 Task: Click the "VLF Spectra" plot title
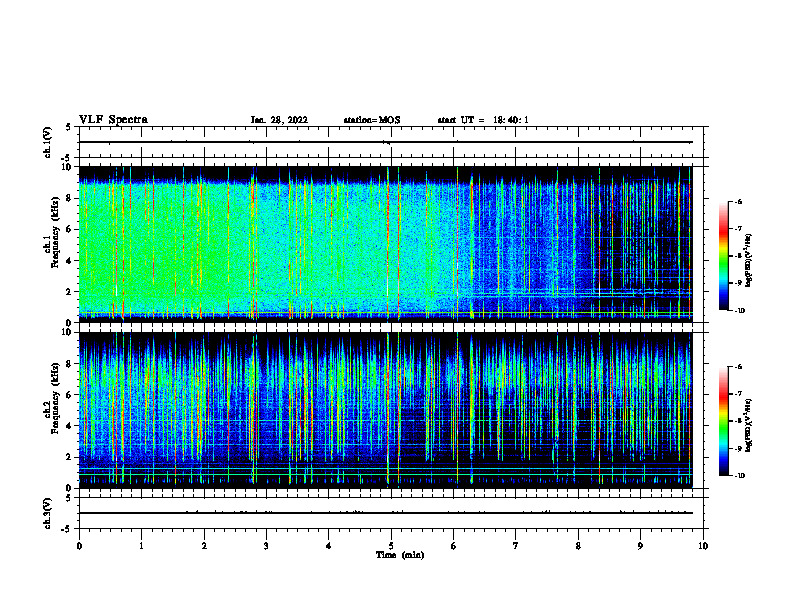[x=113, y=120]
